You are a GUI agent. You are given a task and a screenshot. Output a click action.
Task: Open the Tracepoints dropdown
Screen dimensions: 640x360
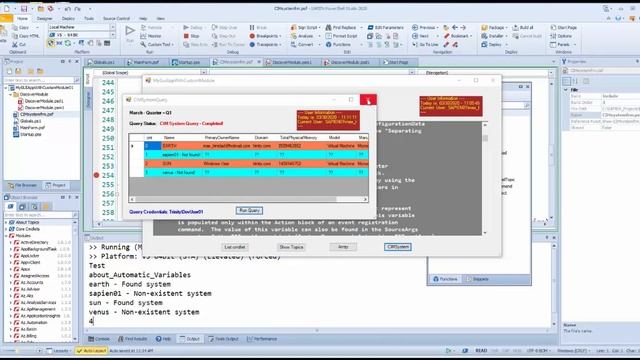265,44
